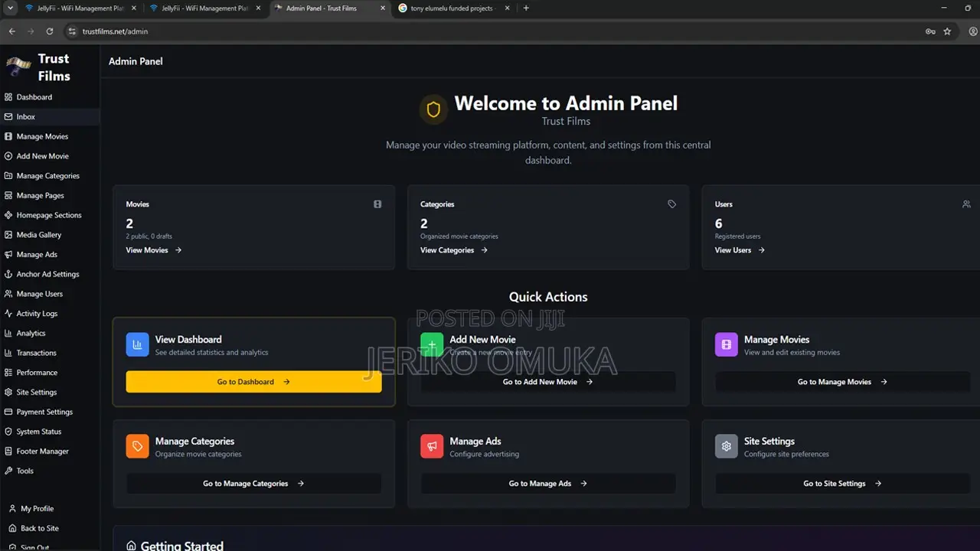Click the View Movies link
This screenshot has height=551, width=980.
[154, 250]
